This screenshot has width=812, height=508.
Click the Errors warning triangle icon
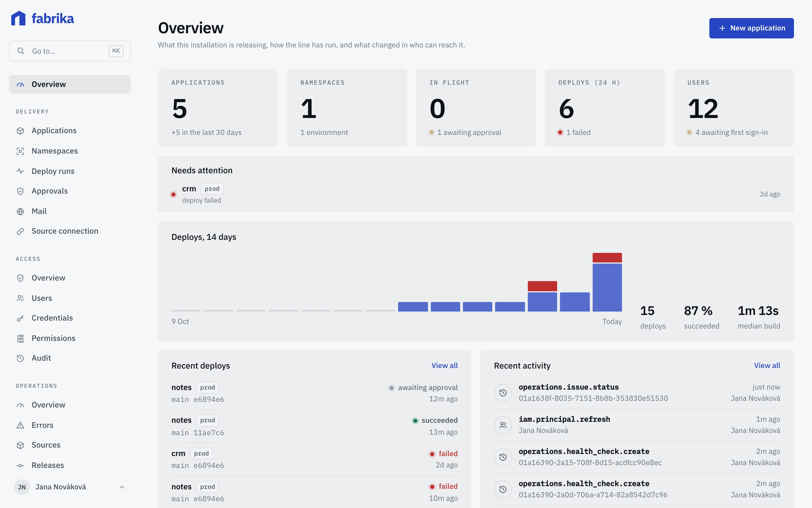click(21, 425)
